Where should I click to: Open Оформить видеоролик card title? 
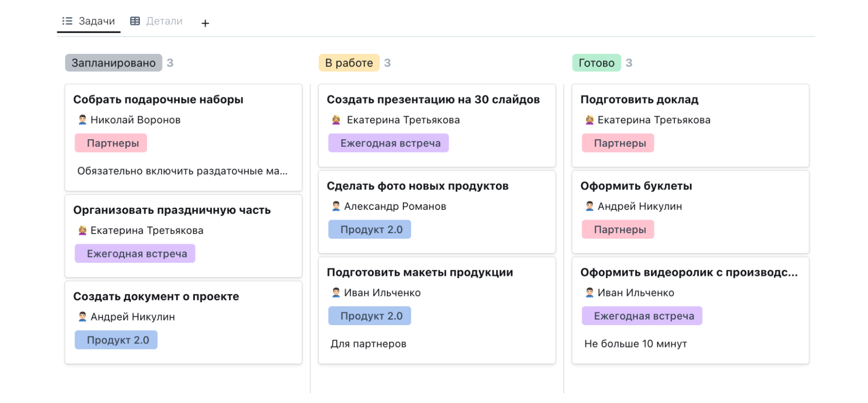pos(689,272)
